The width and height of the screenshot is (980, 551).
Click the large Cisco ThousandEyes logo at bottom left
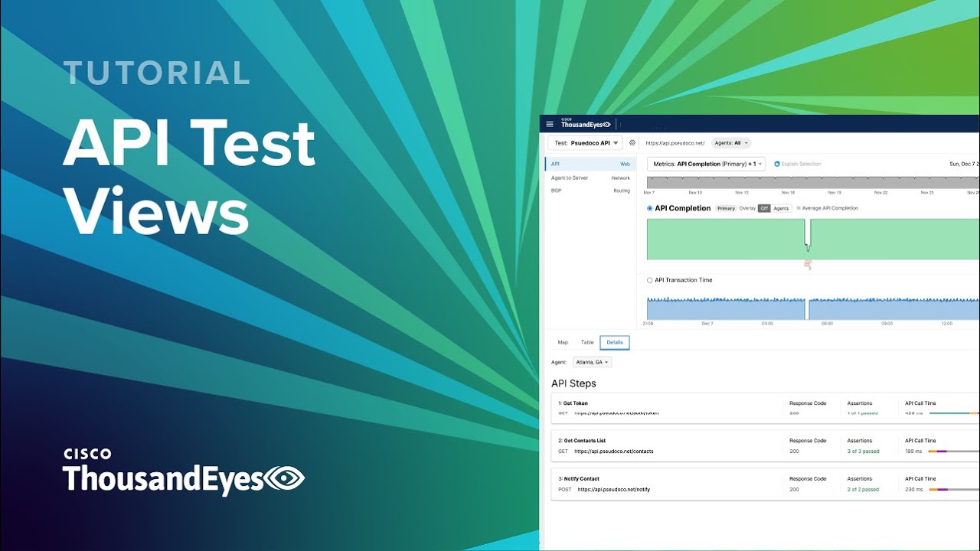click(184, 473)
